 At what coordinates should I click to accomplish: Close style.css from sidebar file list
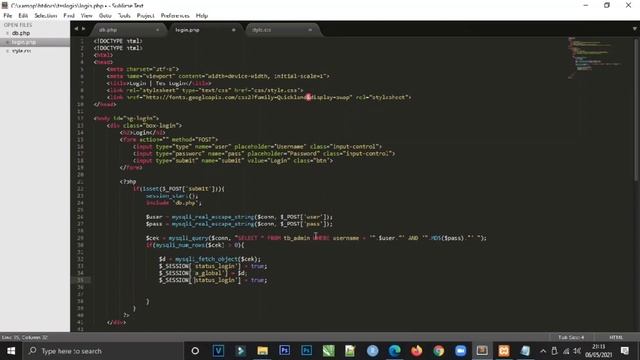coord(7,51)
